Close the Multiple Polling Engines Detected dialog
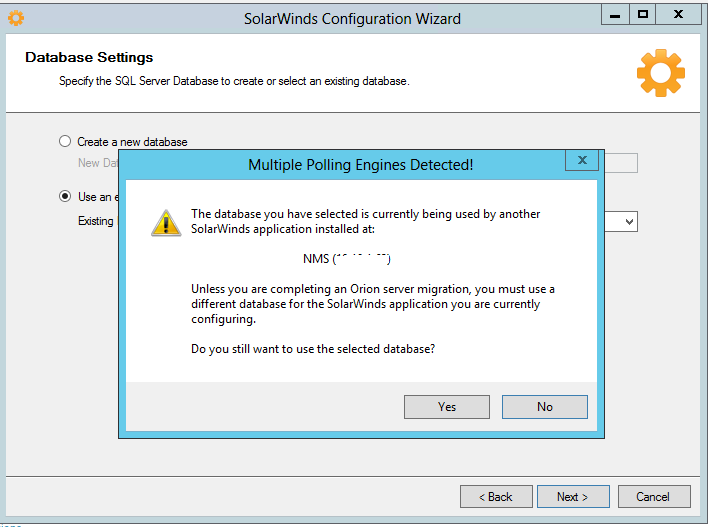Screen dimensions: 708x527 pyautogui.click(x=582, y=160)
